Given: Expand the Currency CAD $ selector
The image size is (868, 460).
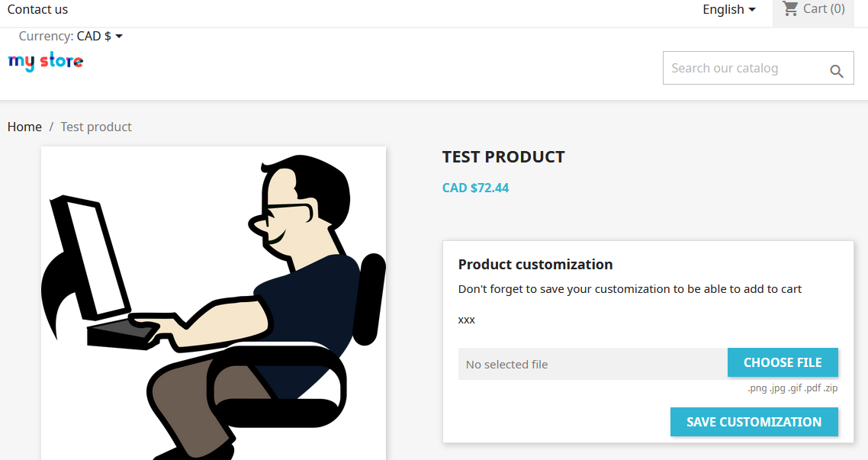Looking at the screenshot, I should tap(99, 36).
